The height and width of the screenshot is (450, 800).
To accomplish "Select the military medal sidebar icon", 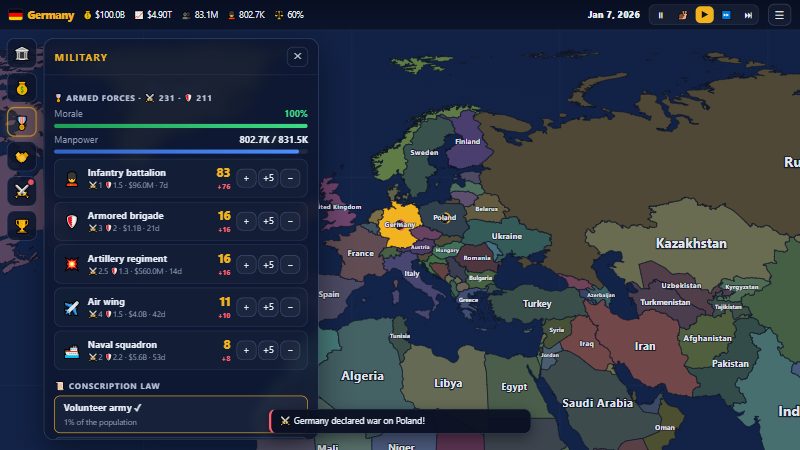I will [22, 122].
